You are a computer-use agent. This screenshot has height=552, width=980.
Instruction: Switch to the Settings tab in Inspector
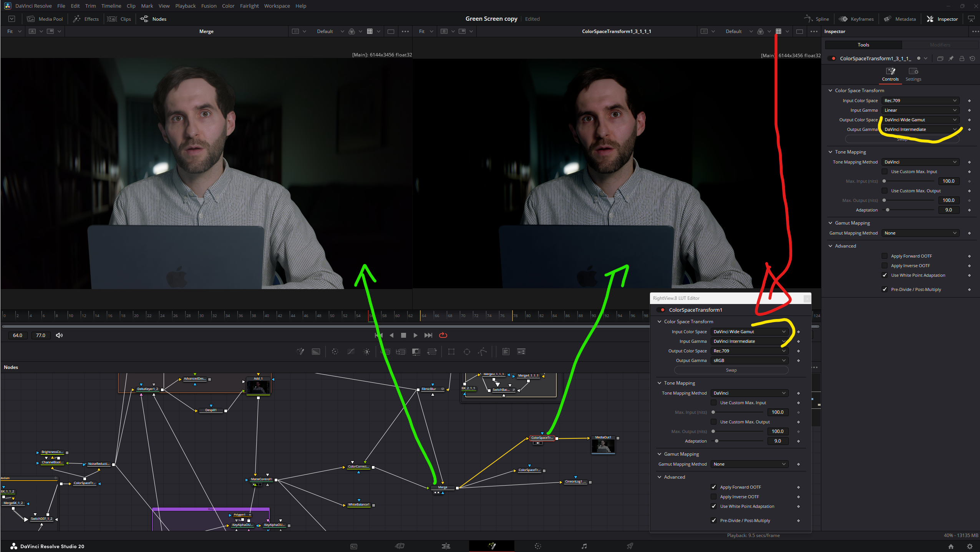coord(913,74)
